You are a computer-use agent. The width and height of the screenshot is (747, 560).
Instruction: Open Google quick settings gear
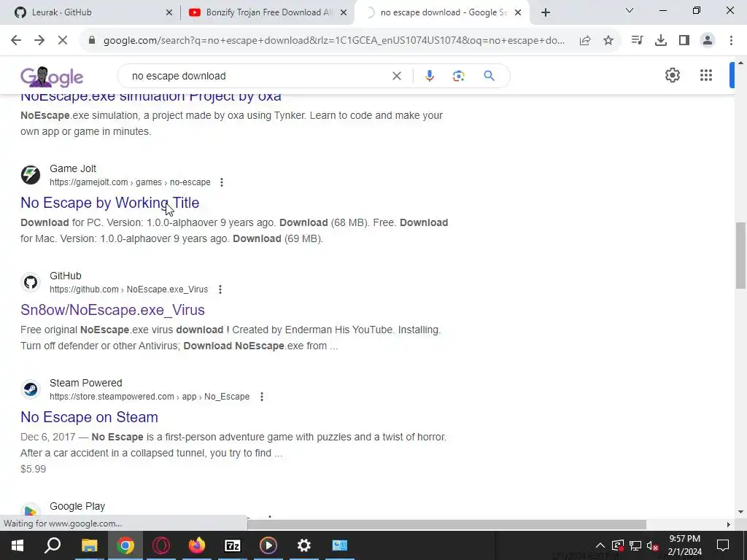(672, 75)
